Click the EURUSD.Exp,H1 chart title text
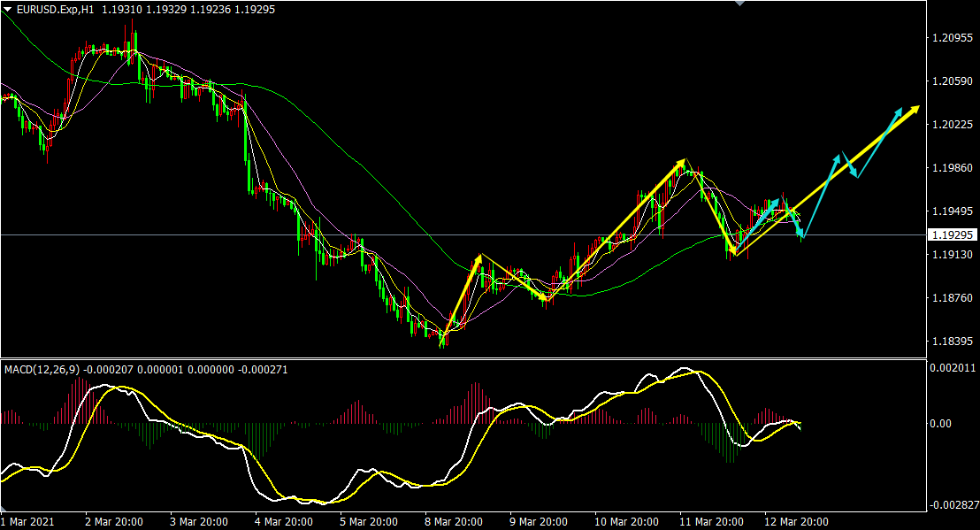Screen dimensions: 980x530 pos(55,10)
